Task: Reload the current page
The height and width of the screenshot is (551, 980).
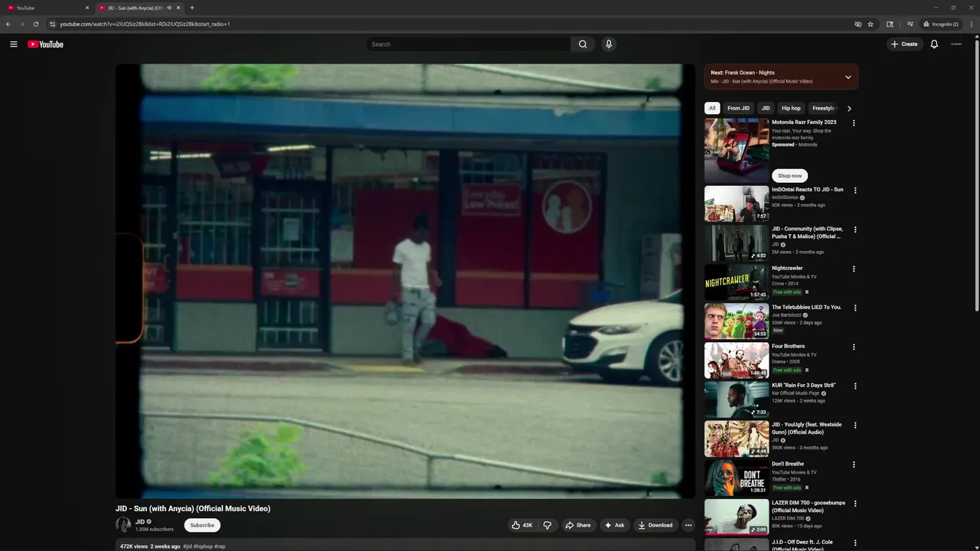Action: point(35,24)
